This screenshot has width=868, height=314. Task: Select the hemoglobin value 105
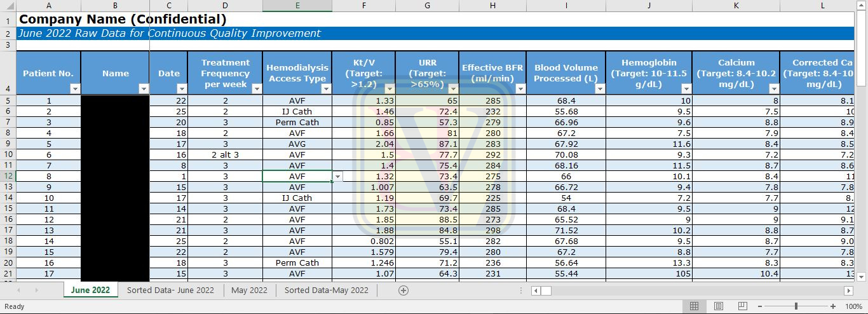coord(649,273)
